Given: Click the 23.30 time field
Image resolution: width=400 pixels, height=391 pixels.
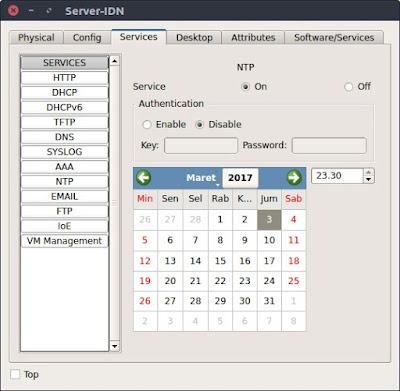Looking at the screenshot, I should pos(337,176).
